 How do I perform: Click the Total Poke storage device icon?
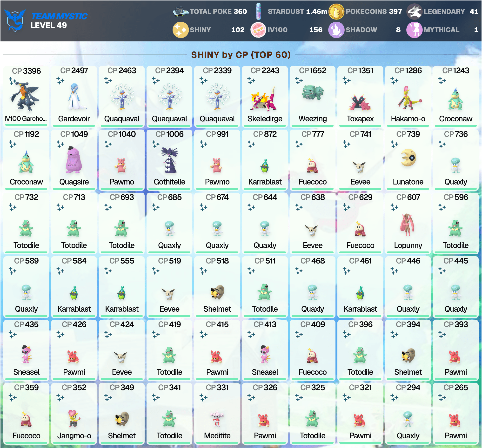point(180,11)
